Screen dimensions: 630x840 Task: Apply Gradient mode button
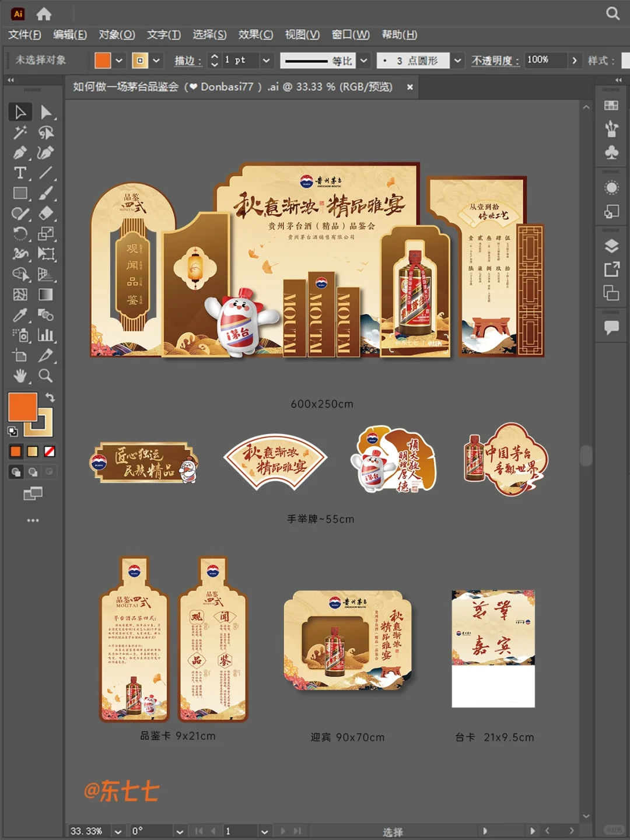point(33,452)
